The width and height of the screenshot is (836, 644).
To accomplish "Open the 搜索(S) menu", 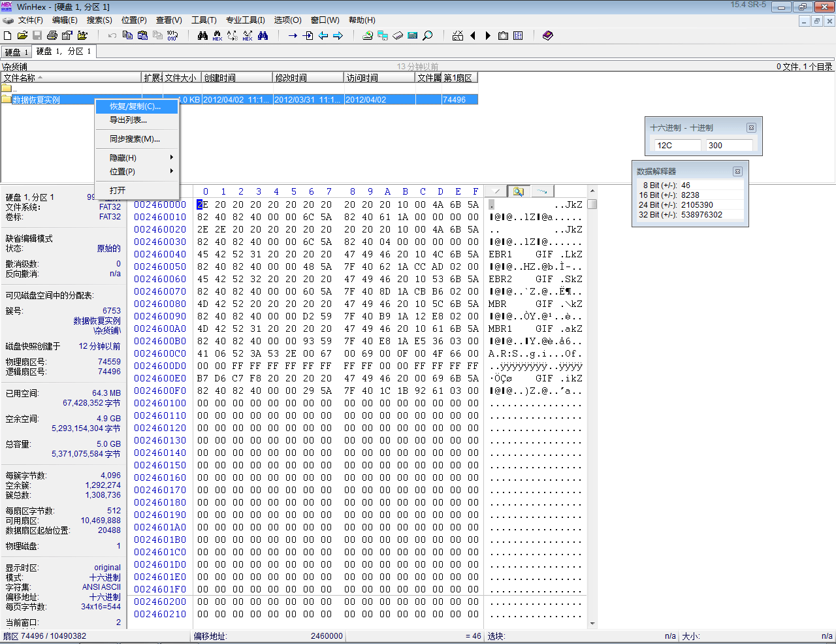I will (99, 20).
